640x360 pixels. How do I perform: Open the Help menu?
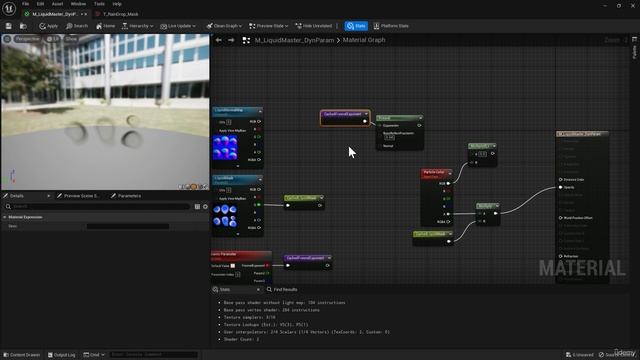(117, 4)
